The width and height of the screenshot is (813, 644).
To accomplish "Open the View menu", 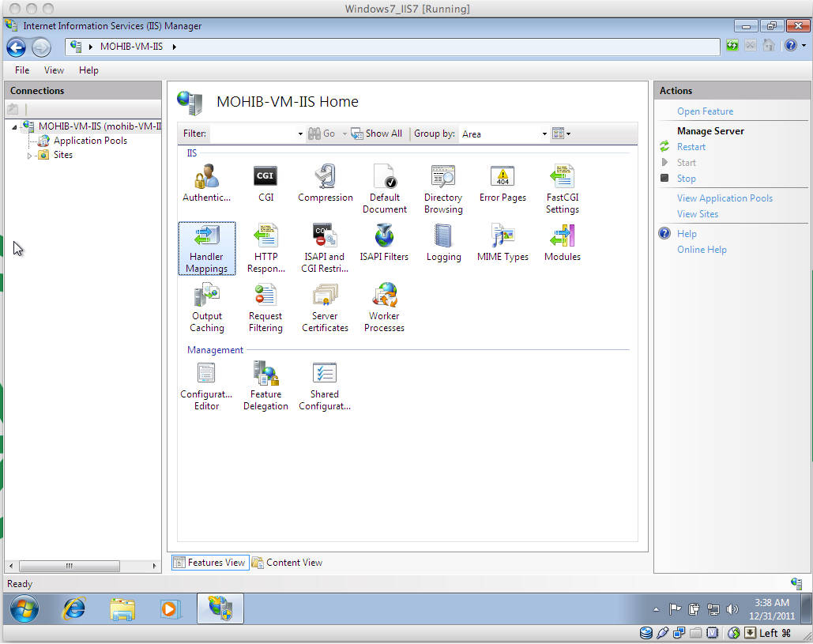I will coord(54,70).
